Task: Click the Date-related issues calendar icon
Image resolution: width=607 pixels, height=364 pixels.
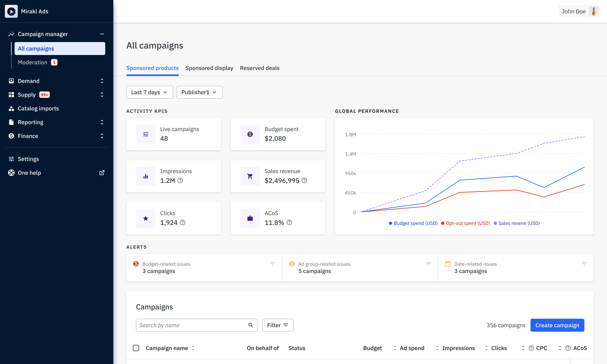Action: click(448, 264)
